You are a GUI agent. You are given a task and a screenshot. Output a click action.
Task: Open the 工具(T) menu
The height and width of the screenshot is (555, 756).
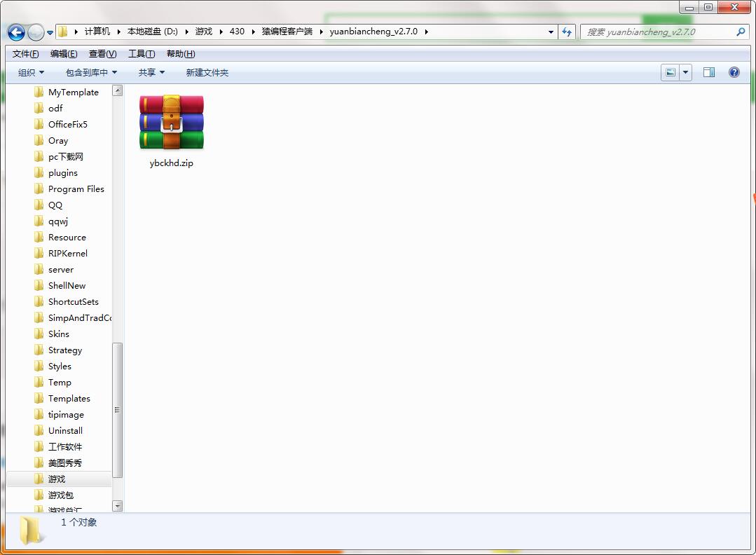click(x=142, y=53)
